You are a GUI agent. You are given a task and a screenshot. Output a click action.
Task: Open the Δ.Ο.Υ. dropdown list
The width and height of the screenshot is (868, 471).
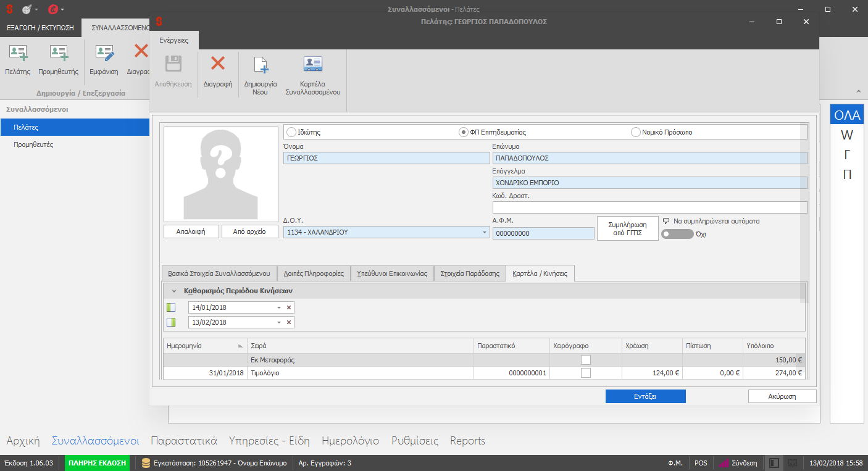484,233
